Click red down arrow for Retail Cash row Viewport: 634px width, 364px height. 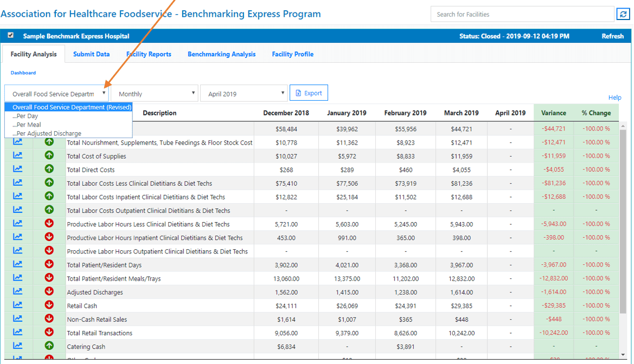pos(49,305)
